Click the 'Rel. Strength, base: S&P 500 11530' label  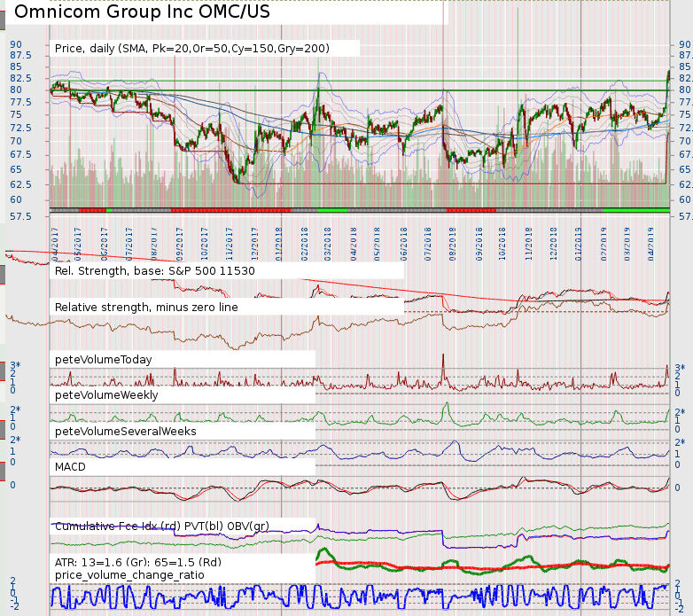(x=155, y=271)
